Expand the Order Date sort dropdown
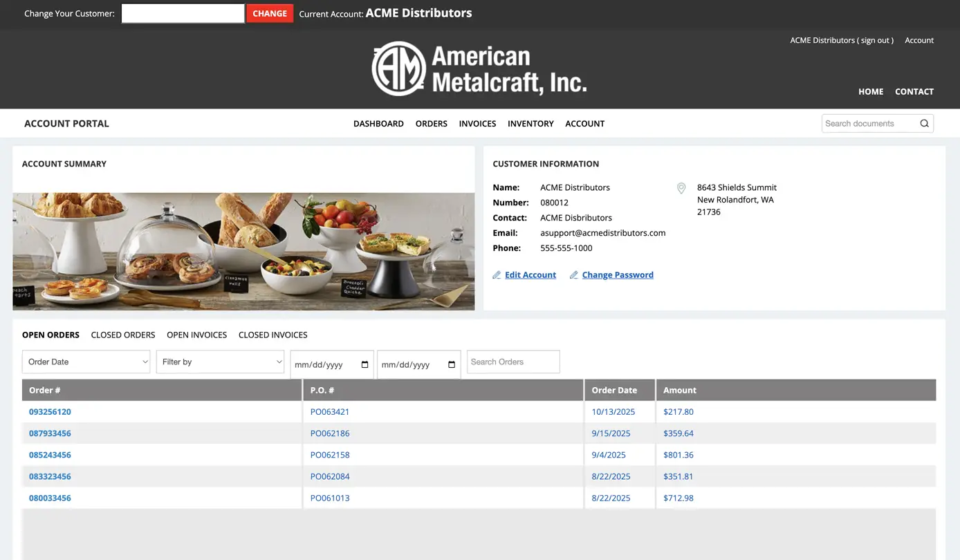Screen dimensions: 960x560 click(86, 362)
